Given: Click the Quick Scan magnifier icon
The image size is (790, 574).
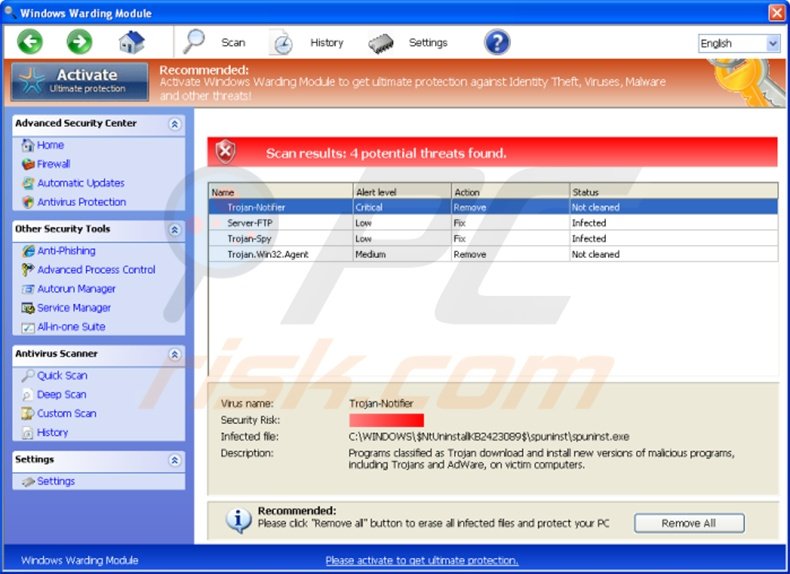Looking at the screenshot, I should point(28,375).
